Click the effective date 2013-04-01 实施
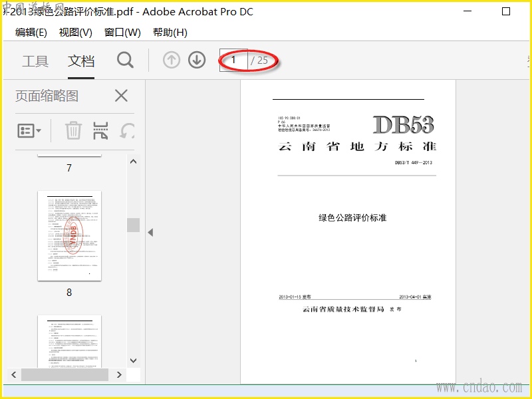 415,297
